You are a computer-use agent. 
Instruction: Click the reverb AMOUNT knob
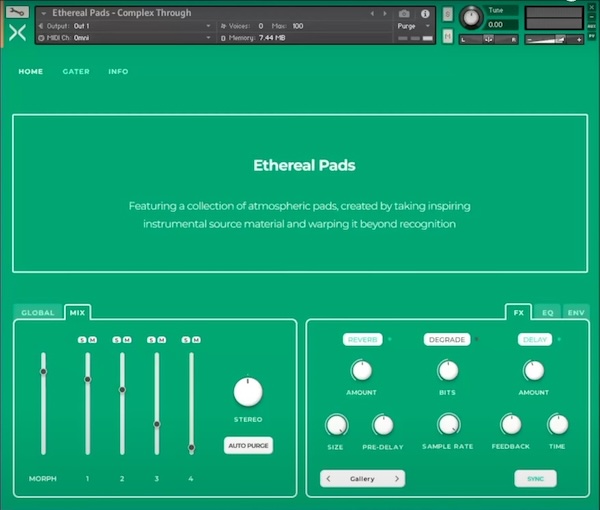tap(362, 370)
